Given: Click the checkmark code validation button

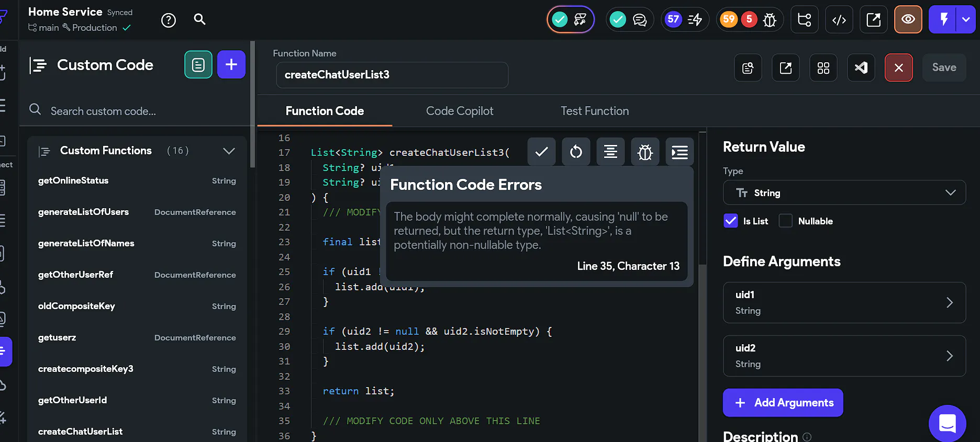Looking at the screenshot, I should pos(542,152).
